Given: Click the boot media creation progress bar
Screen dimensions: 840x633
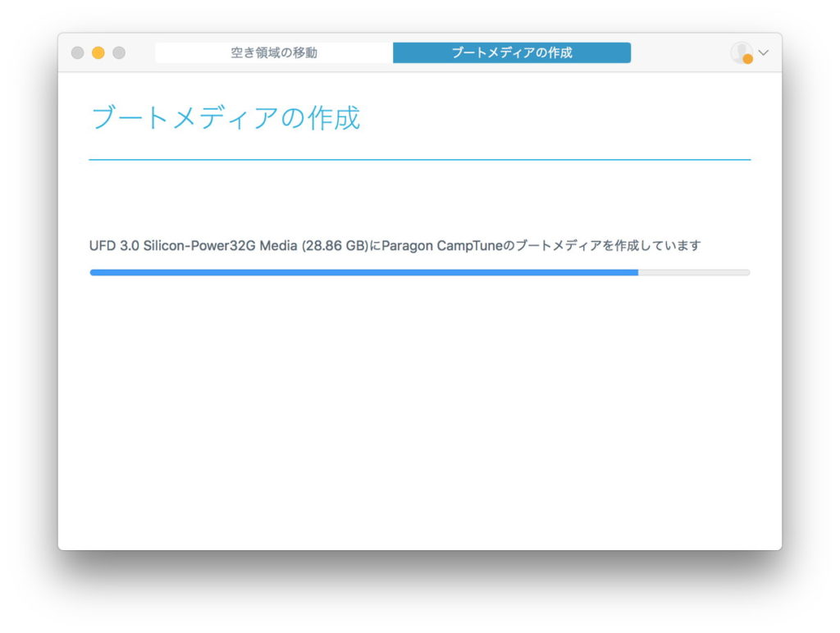Looking at the screenshot, I should pos(420,272).
